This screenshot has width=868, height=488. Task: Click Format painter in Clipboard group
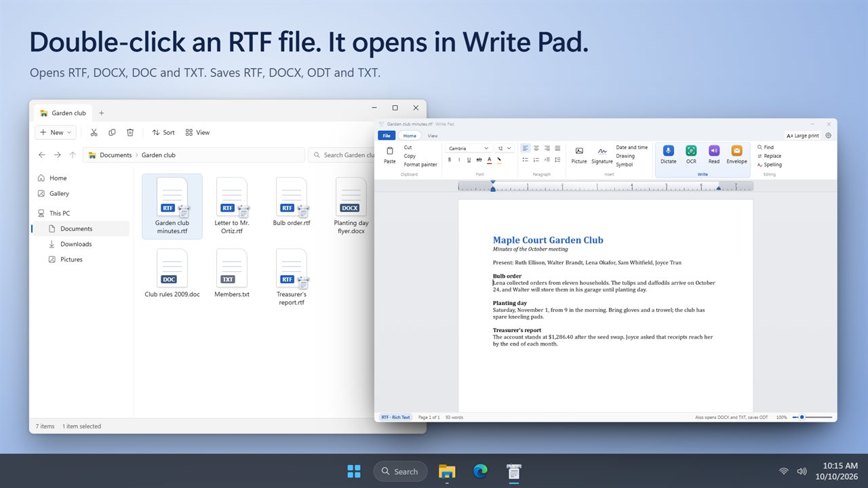click(x=420, y=165)
